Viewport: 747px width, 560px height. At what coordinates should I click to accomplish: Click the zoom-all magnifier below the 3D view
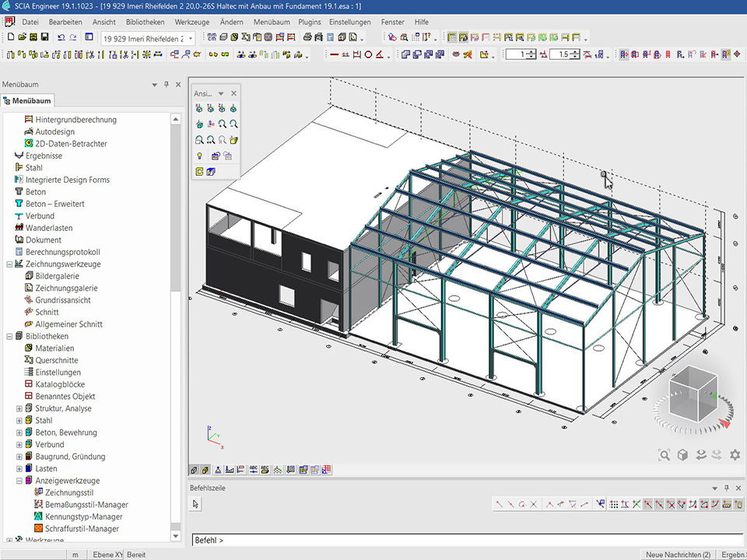tap(664, 455)
